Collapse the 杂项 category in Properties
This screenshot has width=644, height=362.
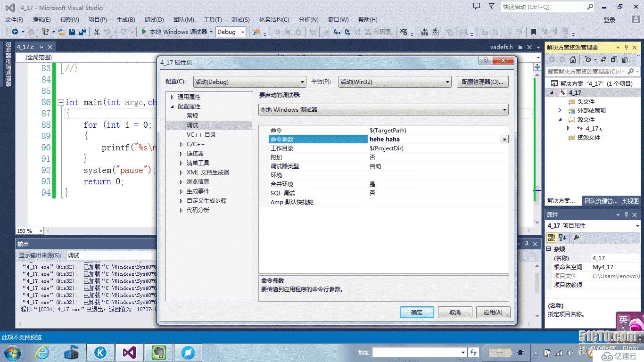549,249
